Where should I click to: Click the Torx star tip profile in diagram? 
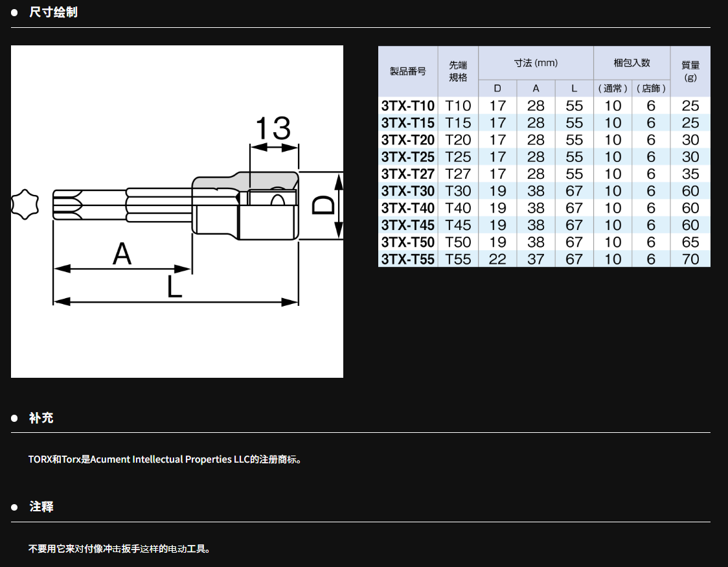click(25, 203)
